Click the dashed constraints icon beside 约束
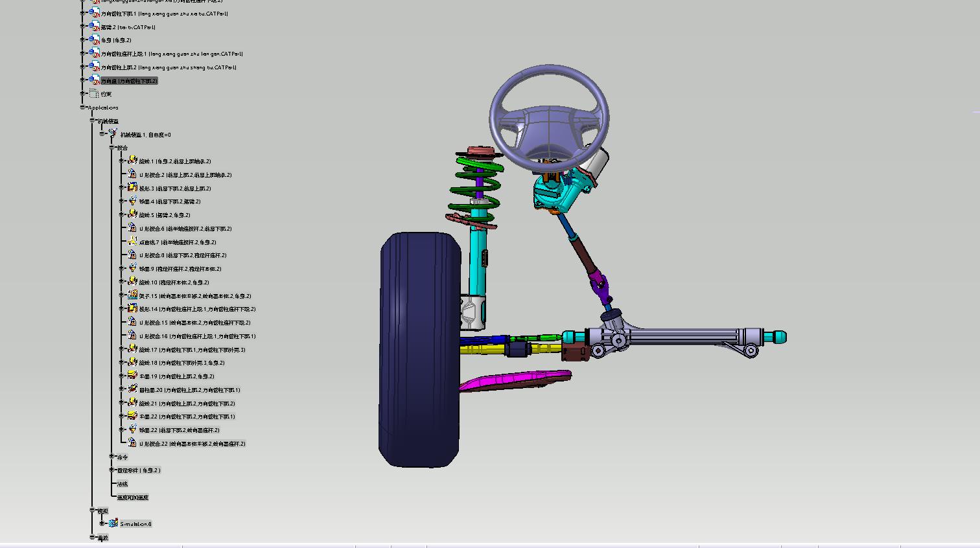This screenshot has width=980, height=548. click(x=94, y=94)
